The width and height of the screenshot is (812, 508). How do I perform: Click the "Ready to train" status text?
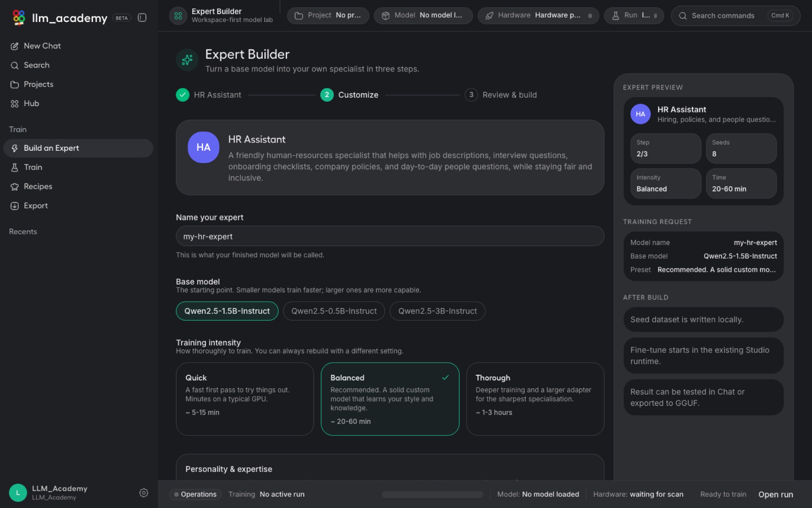(x=723, y=494)
